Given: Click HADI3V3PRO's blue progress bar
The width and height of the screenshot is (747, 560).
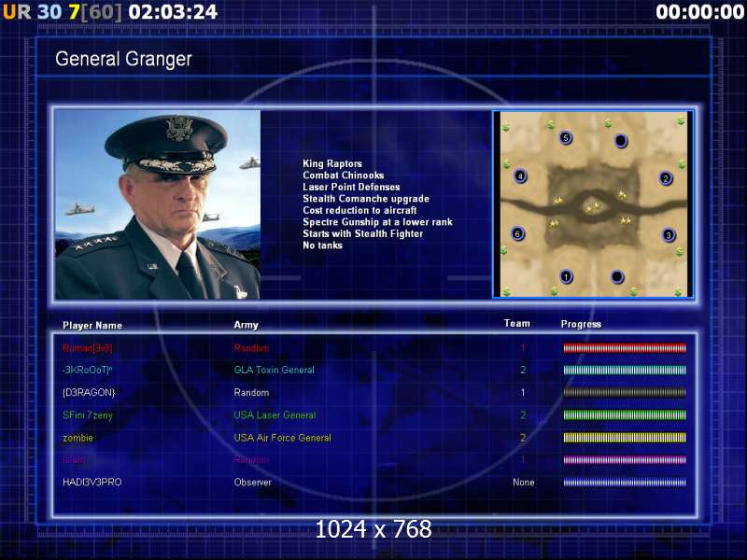Looking at the screenshot, I should [625, 483].
